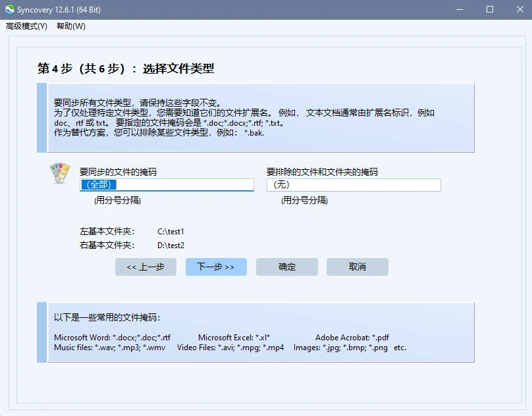Click the (用分号分隔) hint under the exclusion field
Image resolution: width=532 pixels, height=416 pixels.
click(x=304, y=200)
